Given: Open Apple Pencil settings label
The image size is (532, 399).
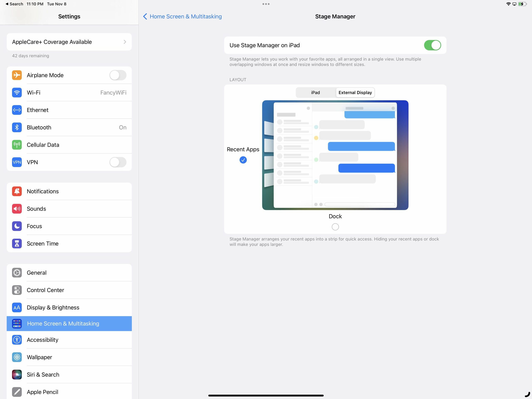Looking at the screenshot, I should click(43, 392).
